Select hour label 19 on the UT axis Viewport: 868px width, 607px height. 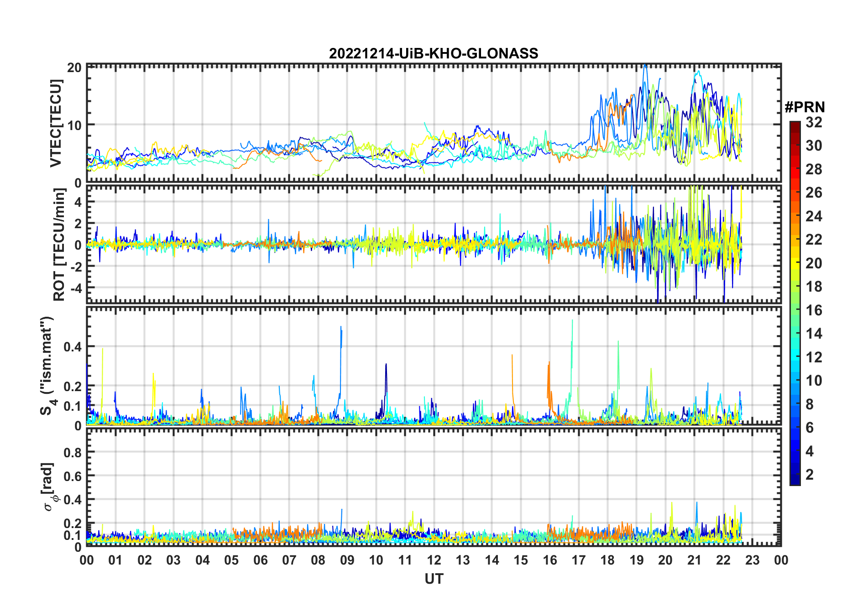[x=637, y=560]
